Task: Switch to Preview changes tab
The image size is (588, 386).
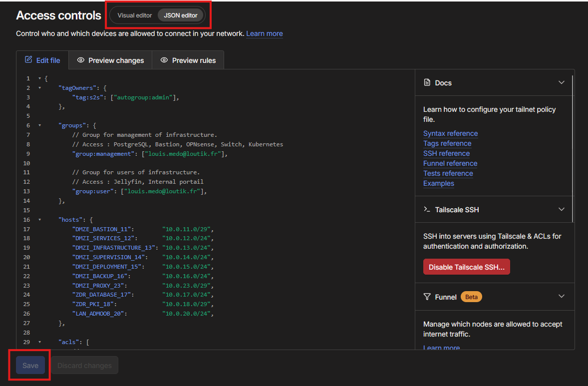Action: [x=110, y=60]
